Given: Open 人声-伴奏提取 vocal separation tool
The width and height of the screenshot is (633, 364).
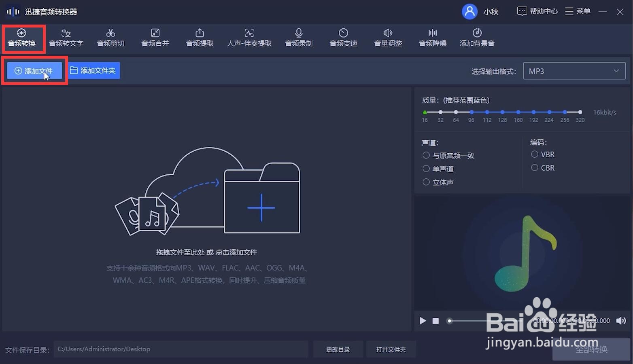Looking at the screenshot, I should coord(249,38).
